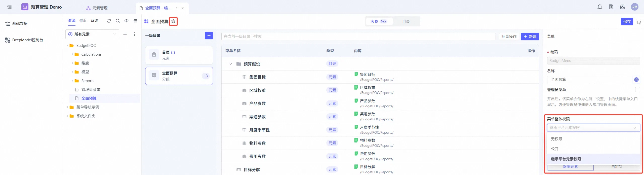Image resolution: width=644 pixels, height=175 pixels.
Task: Open the download inbox icon in header
Action: pos(622,7)
